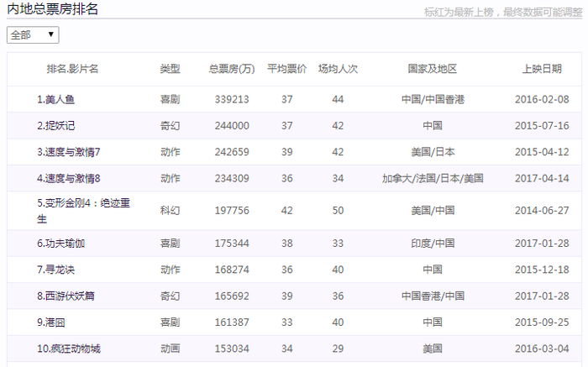This screenshot has height=367, width=588.
Task: Open the 3.速度与激情7 movie link
Action: pos(69,152)
